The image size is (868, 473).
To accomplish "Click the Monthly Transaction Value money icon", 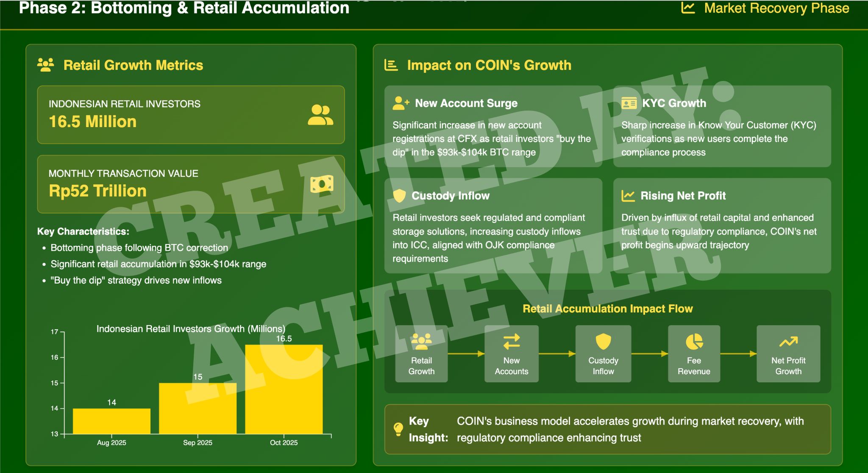I will 322,184.
